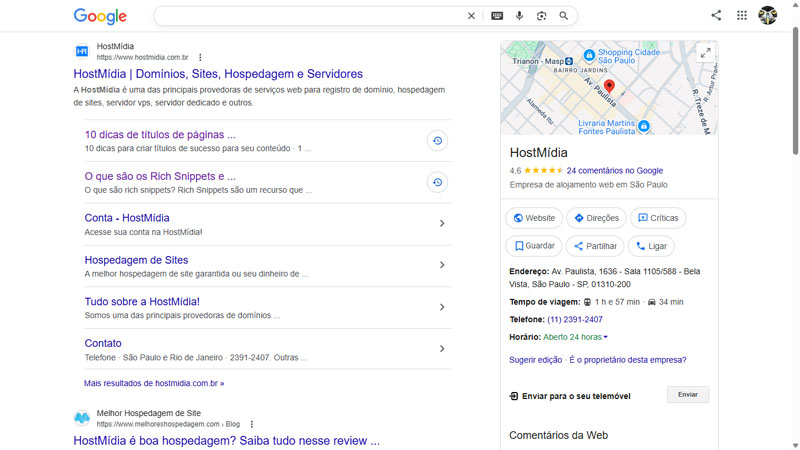
Task: Expand the Conta - HostMídia sitelink arrow
Action: [x=442, y=224]
